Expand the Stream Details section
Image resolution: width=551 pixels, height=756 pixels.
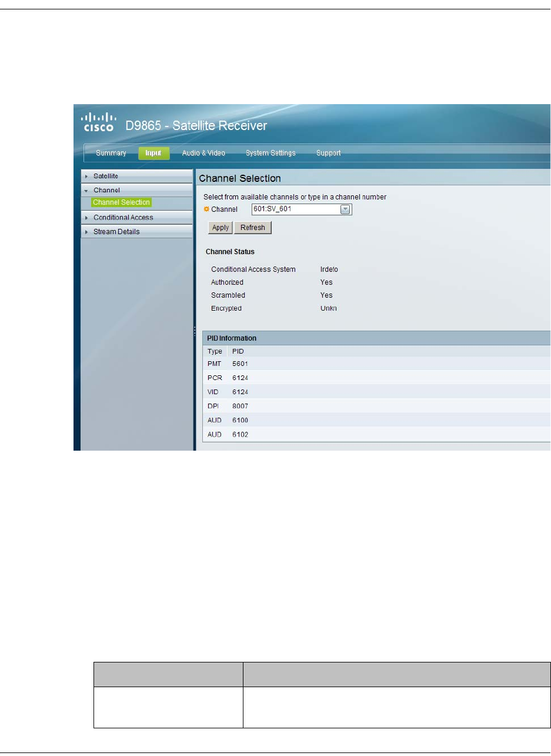(136, 231)
